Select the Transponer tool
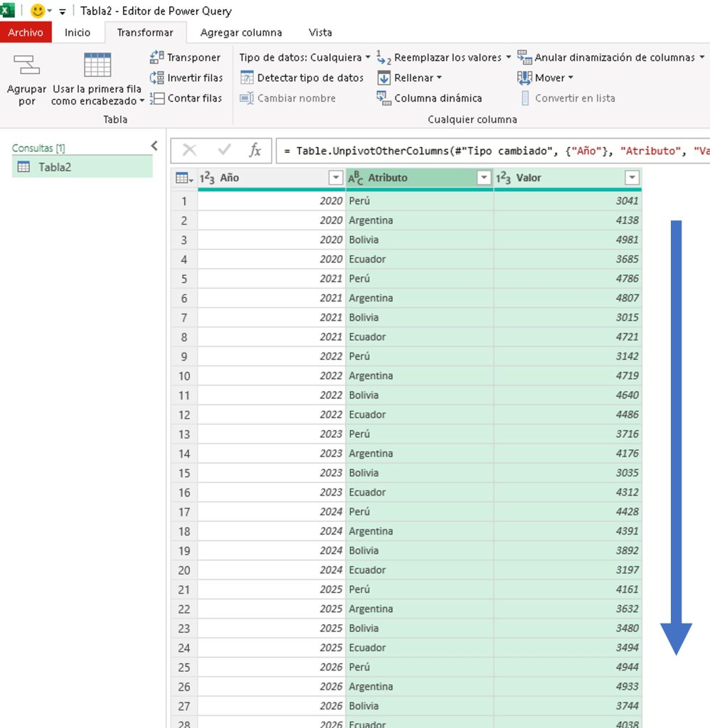Screen dimensions: 710x728 click(186, 57)
